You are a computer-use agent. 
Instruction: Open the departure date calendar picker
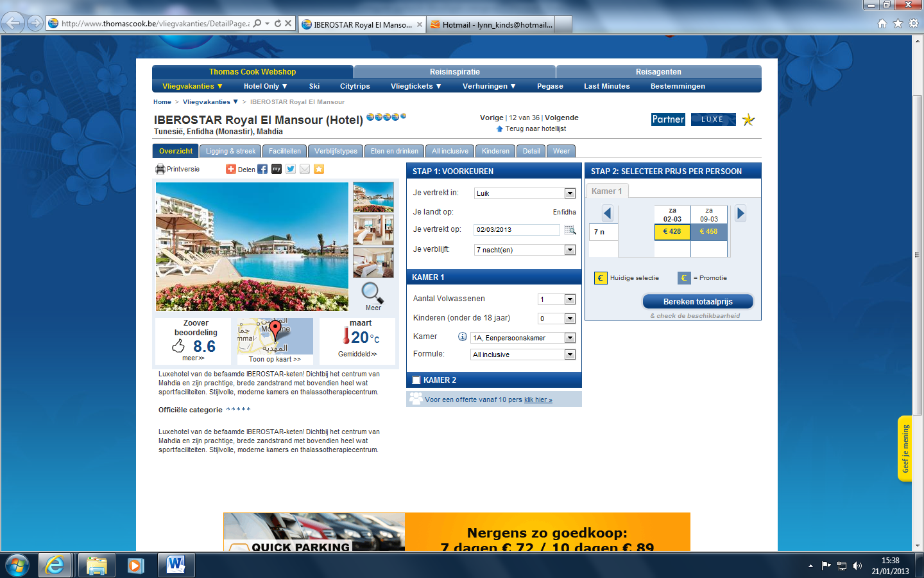click(x=570, y=229)
